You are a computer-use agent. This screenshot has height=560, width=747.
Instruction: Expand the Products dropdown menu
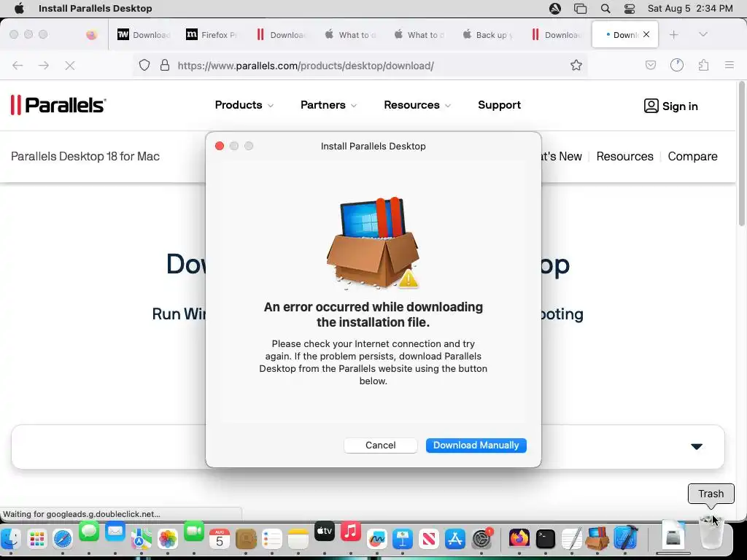(244, 105)
